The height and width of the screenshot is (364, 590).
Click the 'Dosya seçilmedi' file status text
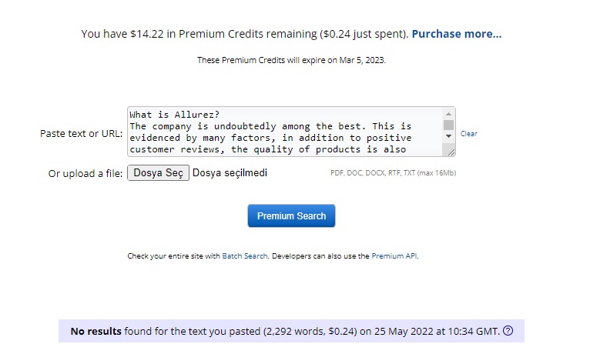coord(230,173)
